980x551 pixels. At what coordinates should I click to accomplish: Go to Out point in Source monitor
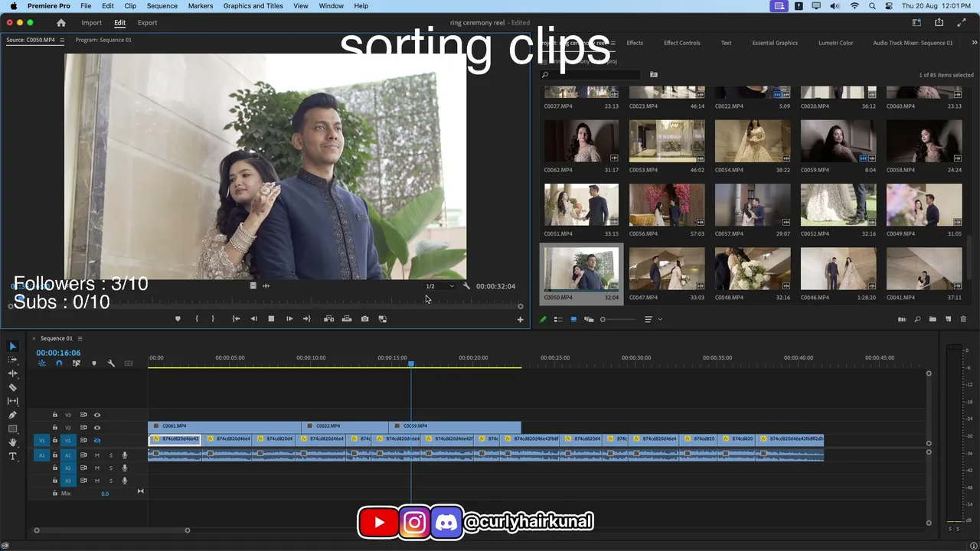pyautogui.click(x=306, y=319)
